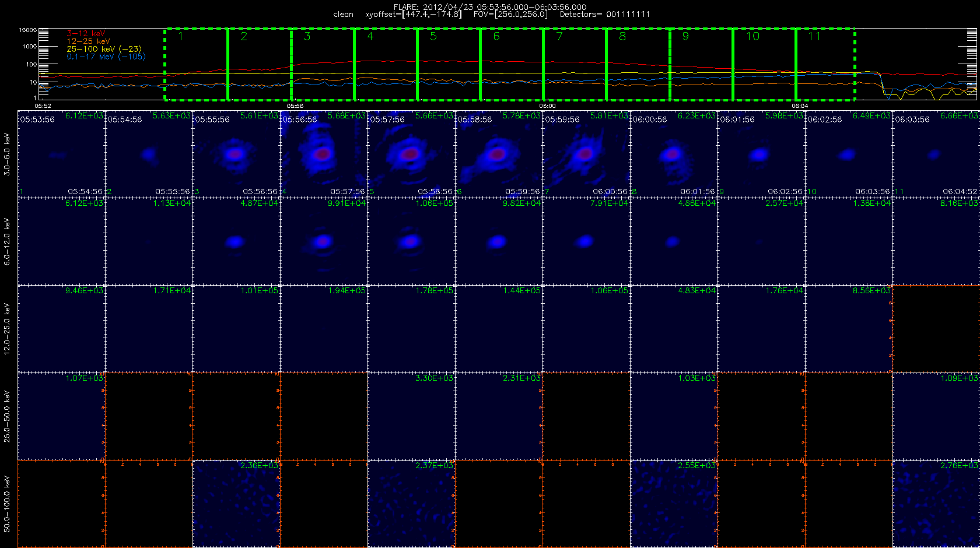Screen dimensions: 980x548
Task: Click the 50.0-100.0 keV row label
Action: [7, 504]
